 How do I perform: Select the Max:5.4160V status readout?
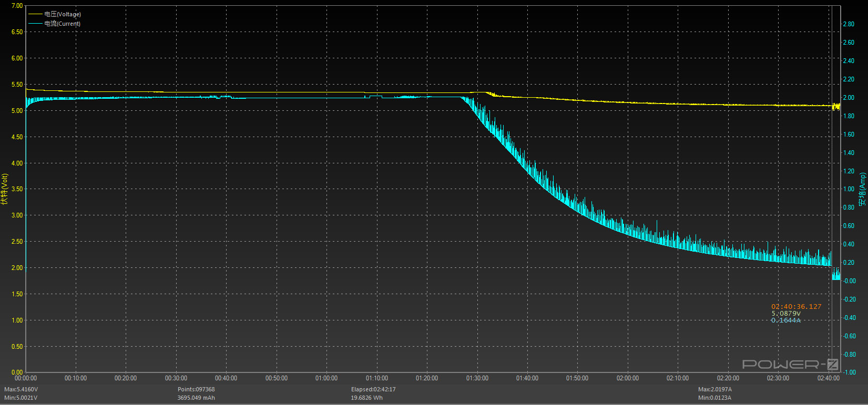[x=21, y=389]
